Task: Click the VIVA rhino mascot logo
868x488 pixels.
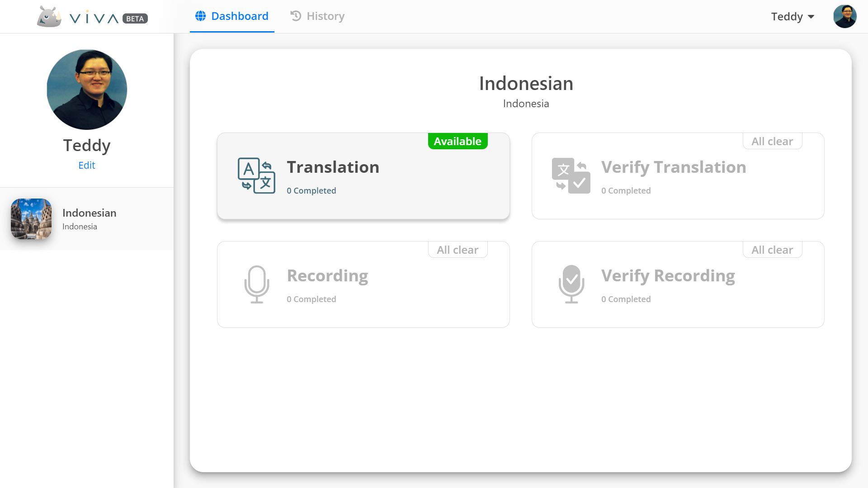Action: coord(49,17)
